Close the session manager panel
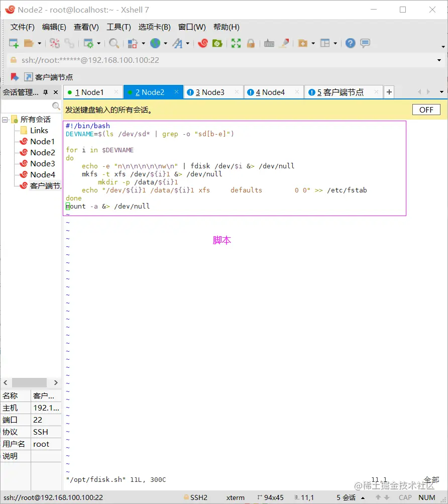Image resolution: width=448 pixels, height=504 pixels. pyautogui.click(x=56, y=92)
